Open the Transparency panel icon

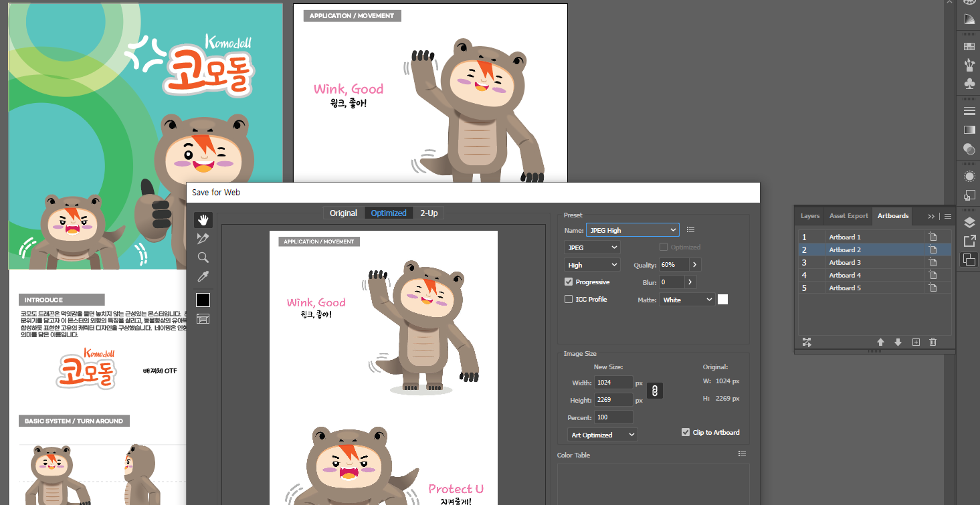pos(969,148)
